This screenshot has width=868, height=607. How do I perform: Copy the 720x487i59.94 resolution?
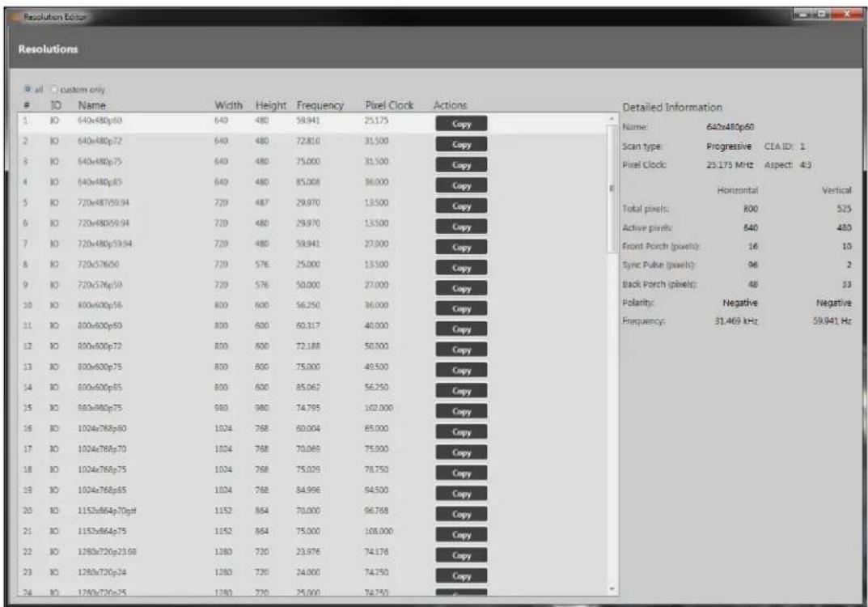point(461,206)
